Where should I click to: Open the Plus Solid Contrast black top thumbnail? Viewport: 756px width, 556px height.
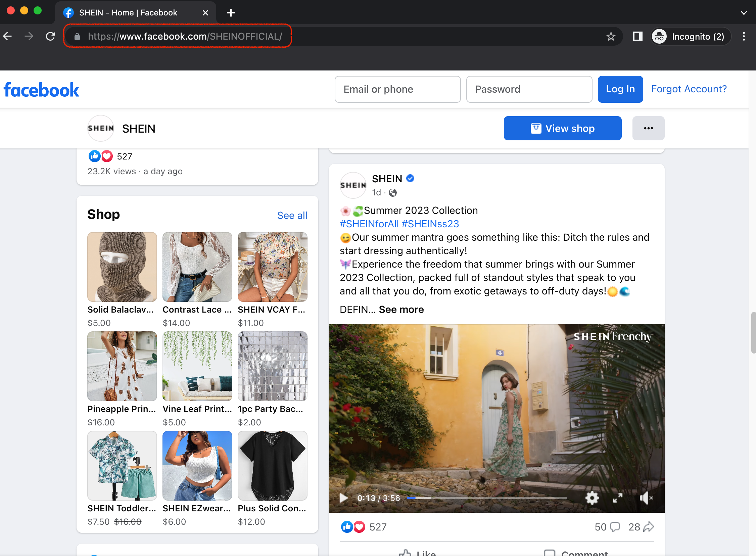pyautogui.click(x=272, y=465)
